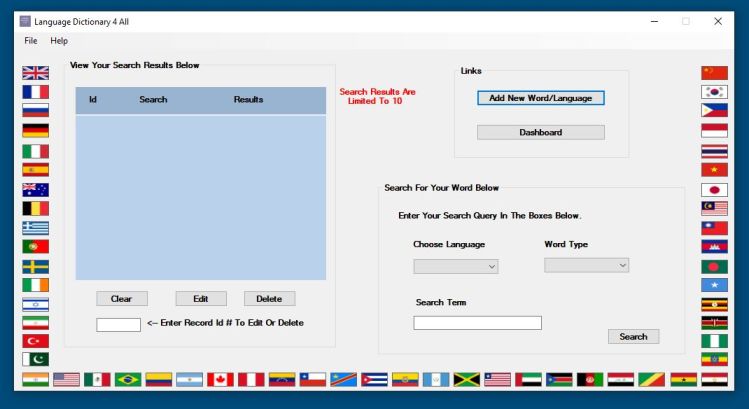Click the Chinese flag icon

tap(714, 73)
